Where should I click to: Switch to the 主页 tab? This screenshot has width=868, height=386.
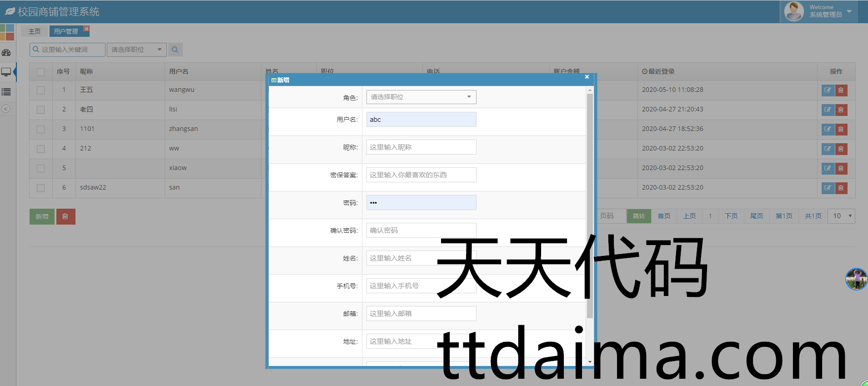click(35, 31)
